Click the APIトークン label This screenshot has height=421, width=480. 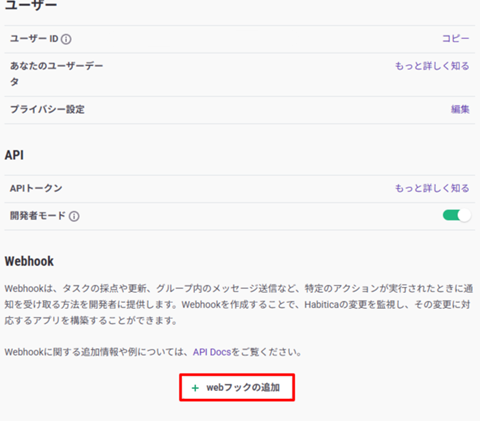[x=36, y=188]
